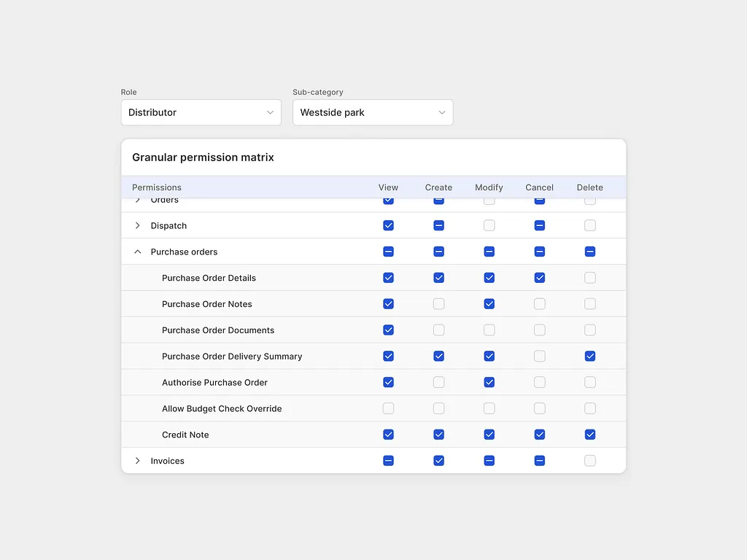Enable Delete for Purchase Order Details

(x=590, y=278)
